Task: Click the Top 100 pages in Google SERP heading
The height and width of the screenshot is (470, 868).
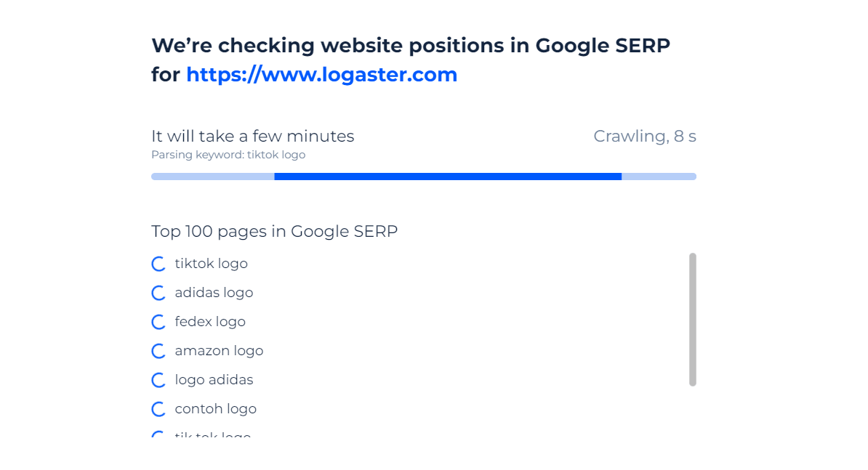Action: point(275,231)
